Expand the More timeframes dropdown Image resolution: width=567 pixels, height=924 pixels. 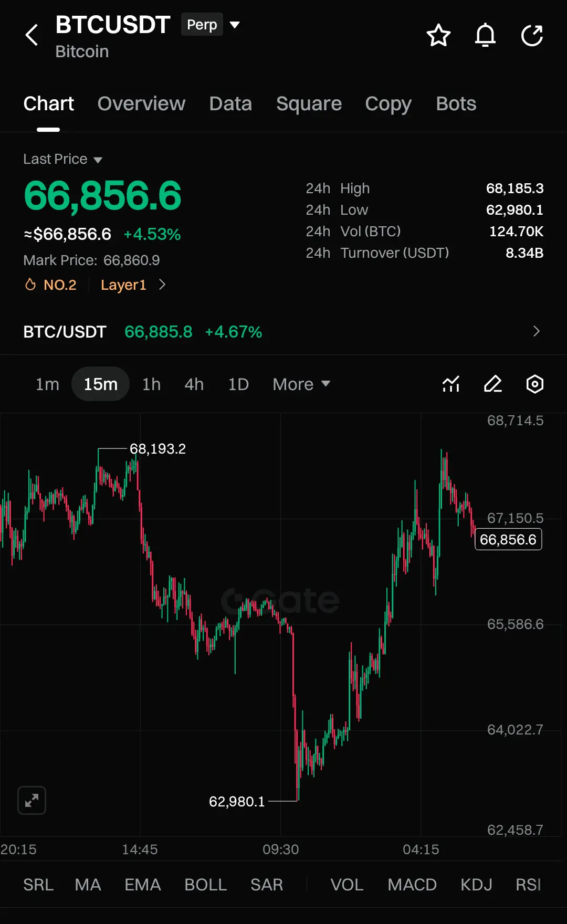[x=301, y=384]
